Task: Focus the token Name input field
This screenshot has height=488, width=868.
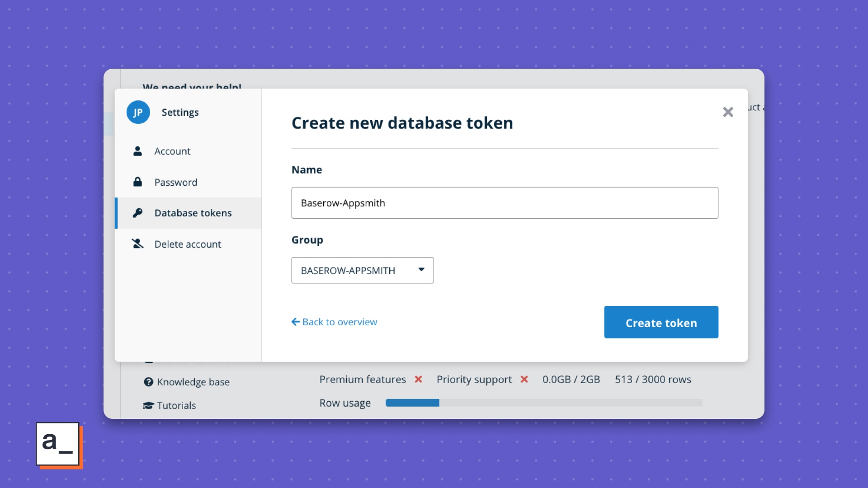Action: coord(505,203)
